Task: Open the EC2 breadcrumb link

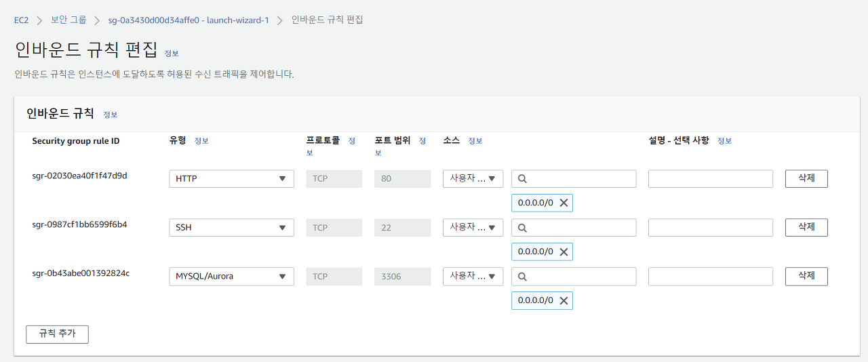Action: [x=21, y=20]
